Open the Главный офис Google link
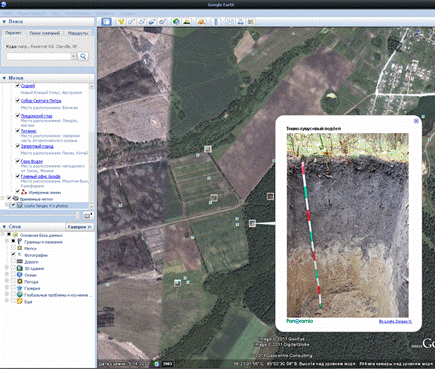This screenshot has width=435, height=369. [x=40, y=176]
